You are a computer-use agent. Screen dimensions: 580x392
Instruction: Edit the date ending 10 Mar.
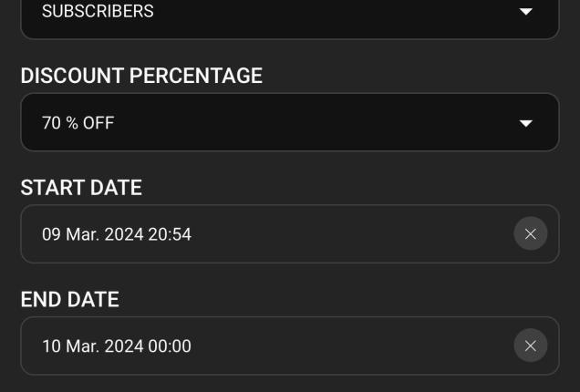[x=117, y=346]
